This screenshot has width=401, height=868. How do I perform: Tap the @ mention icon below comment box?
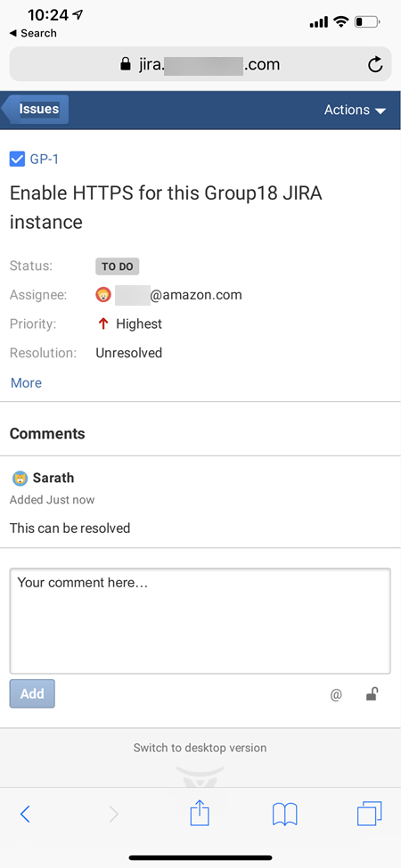coord(336,695)
